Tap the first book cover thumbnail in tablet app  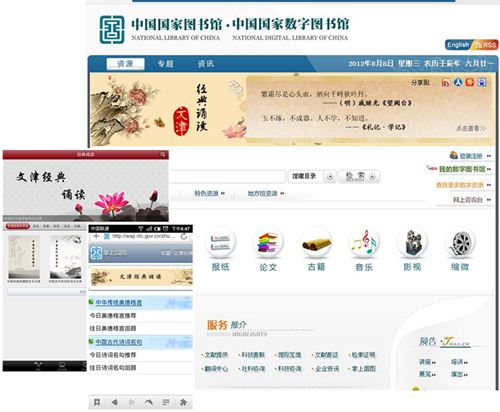(x=24, y=257)
